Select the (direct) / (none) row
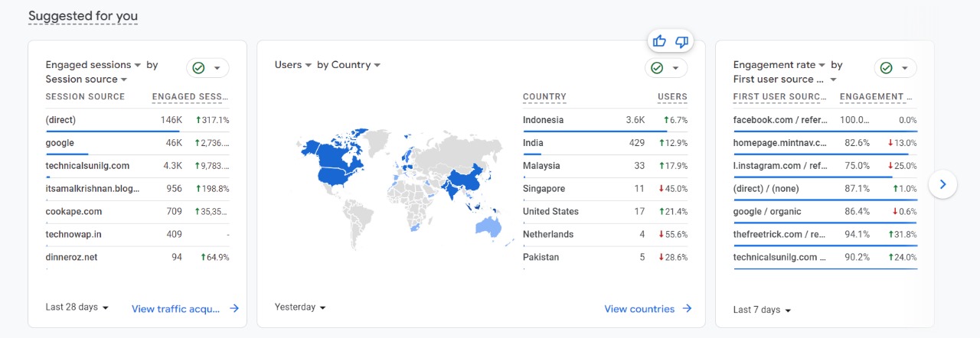This screenshot has width=980, height=338. click(825, 189)
